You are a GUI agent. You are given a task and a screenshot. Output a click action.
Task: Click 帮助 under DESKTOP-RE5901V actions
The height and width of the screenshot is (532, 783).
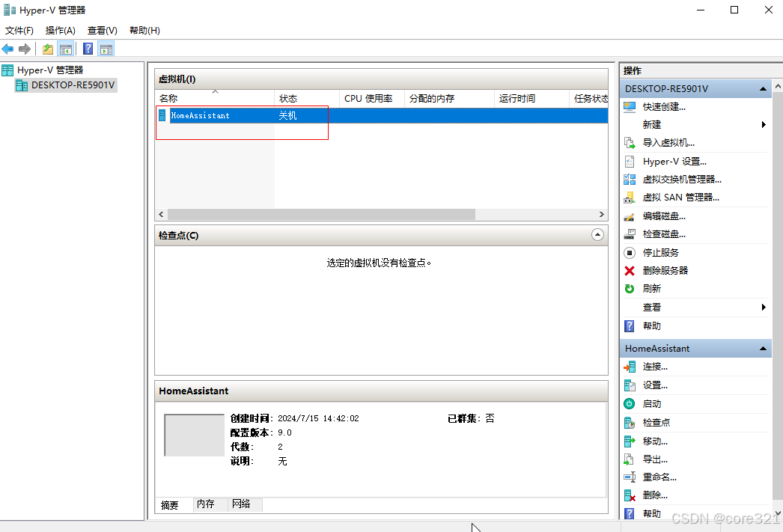click(652, 326)
